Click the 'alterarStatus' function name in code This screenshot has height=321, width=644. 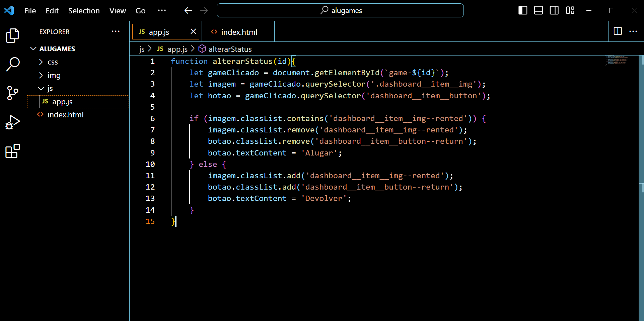(243, 61)
